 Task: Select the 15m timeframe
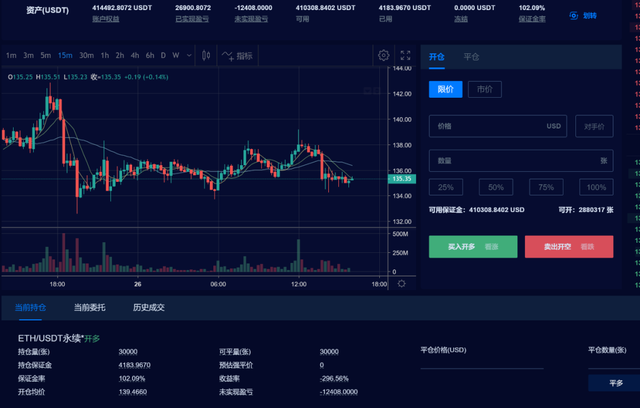(x=65, y=55)
